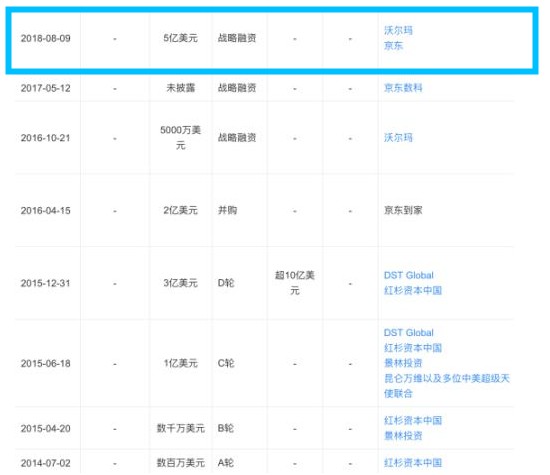Click 战略融资 in the 2016-10-21 row
Image resolution: width=550 pixels, height=475 pixels.
(237, 138)
